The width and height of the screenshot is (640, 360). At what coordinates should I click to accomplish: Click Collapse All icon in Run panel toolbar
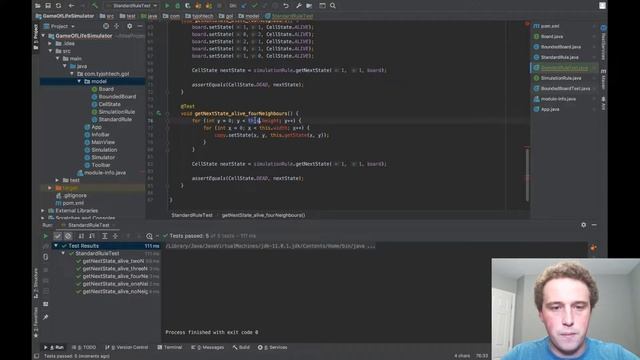[x=115, y=236]
